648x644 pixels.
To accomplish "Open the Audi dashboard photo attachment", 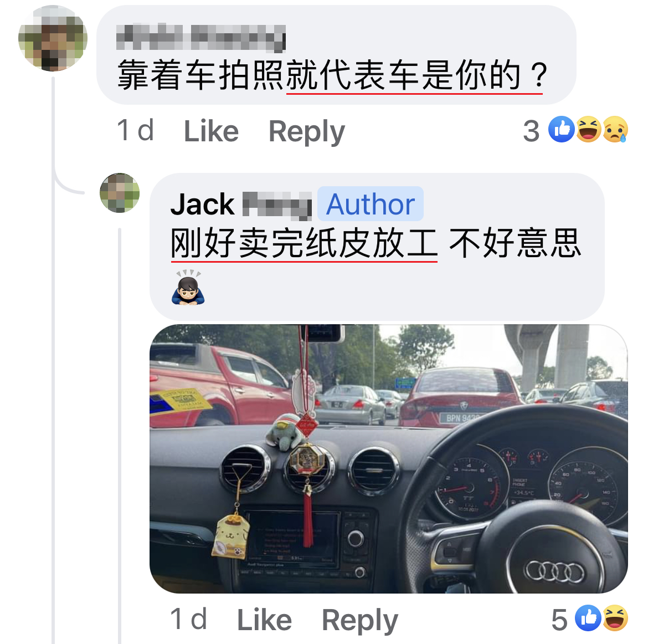I will [388, 459].
